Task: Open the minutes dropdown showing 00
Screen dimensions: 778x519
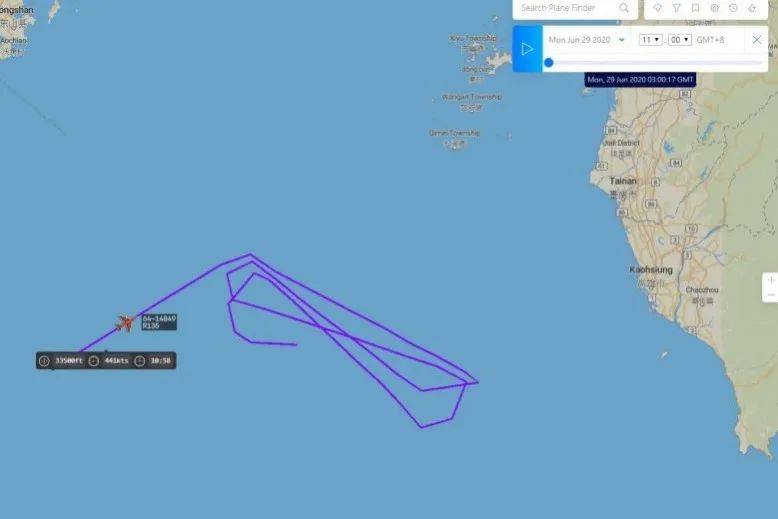Action: tap(680, 40)
